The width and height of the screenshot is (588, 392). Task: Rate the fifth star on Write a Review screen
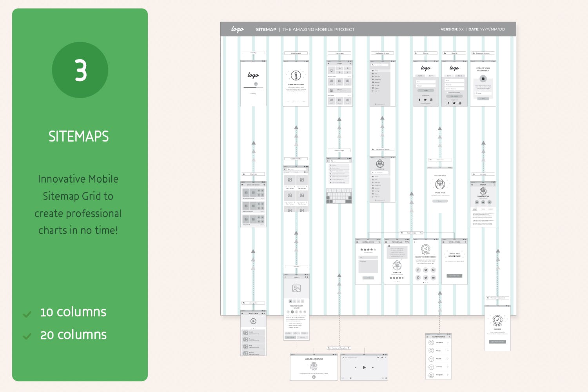pos(375,250)
